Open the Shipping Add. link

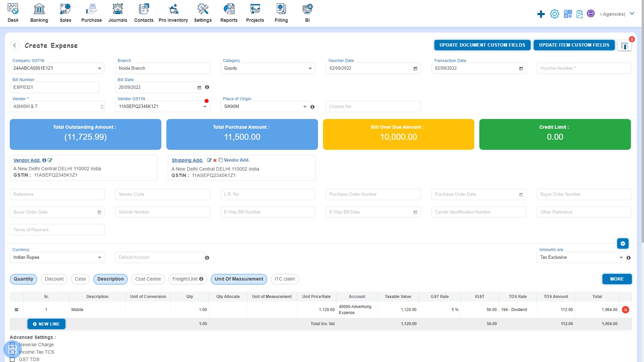187,160
